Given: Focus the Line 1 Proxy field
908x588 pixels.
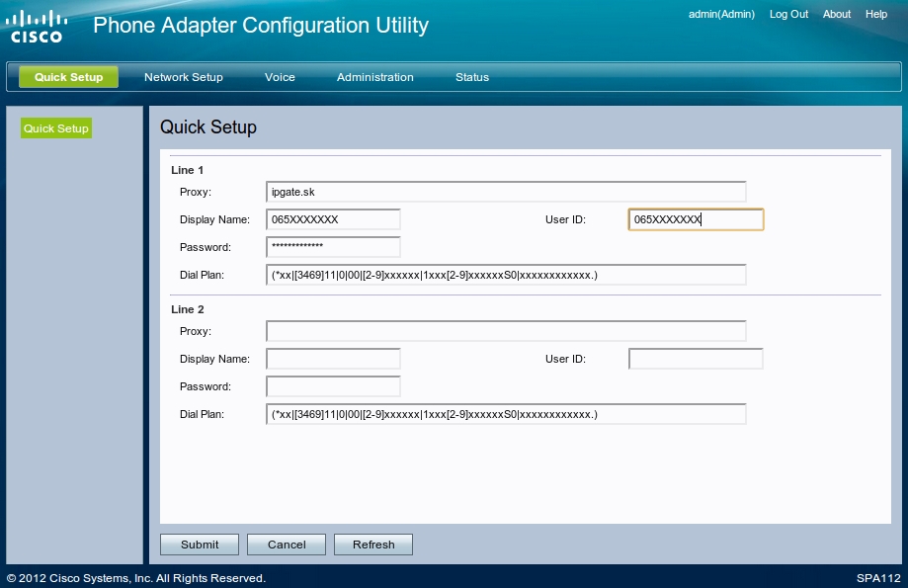Looking at the screenshot, I should [x=506, y=192].
